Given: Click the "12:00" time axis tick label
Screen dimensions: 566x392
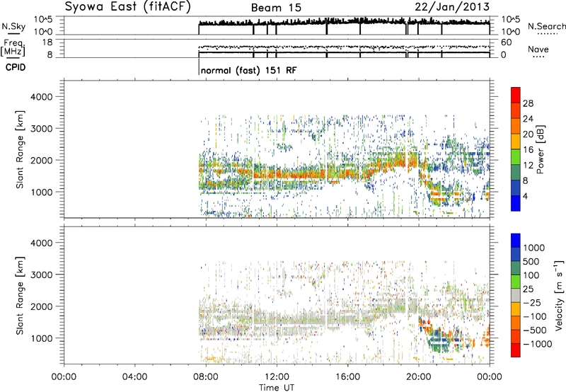Looking at the screenshot, I should pyautogui.click(x=277, y=377).
